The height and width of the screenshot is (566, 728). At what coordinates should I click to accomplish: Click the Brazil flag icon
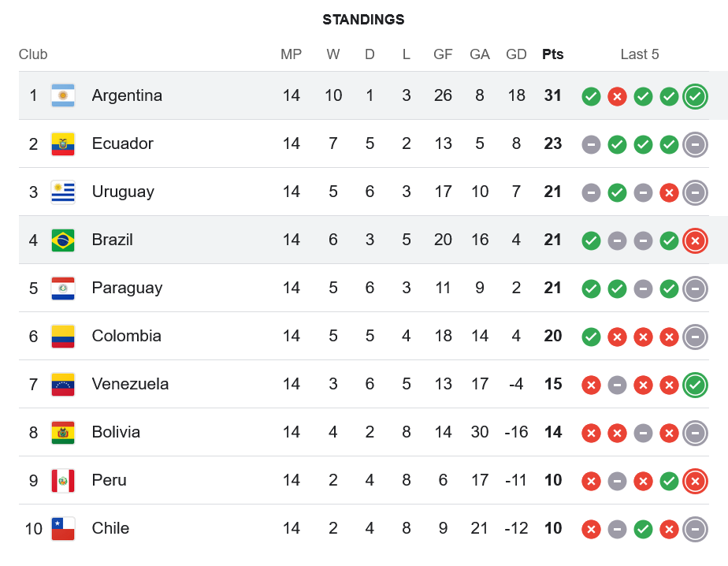click(63, 240)
